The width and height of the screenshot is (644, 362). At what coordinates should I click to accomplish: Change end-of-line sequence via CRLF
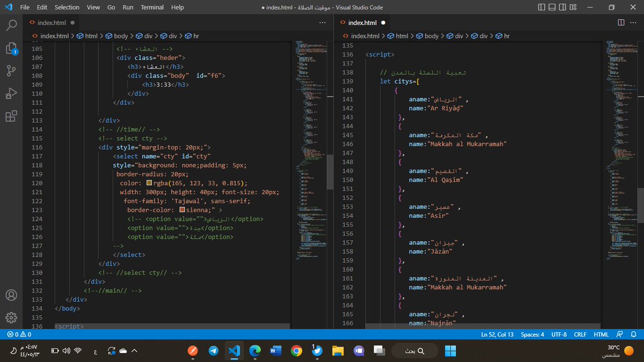pos(580,335)
